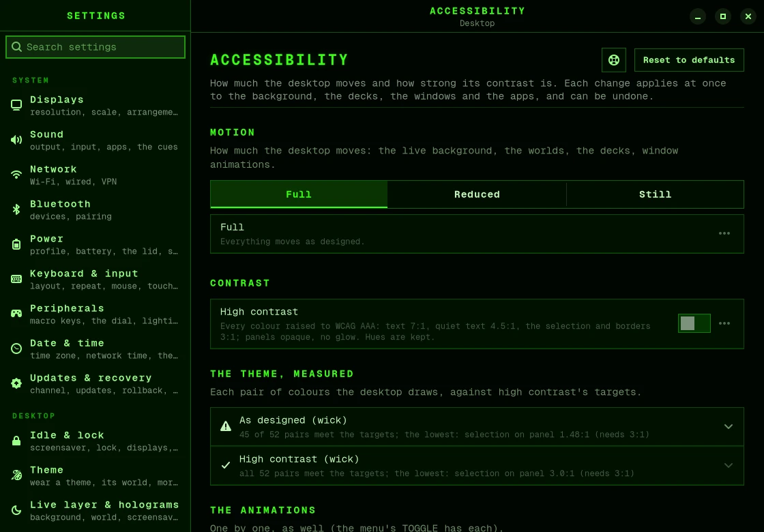Click the 'Desktop' subtitle in title bar
This screenshot has width=764, height=532.
477,23
